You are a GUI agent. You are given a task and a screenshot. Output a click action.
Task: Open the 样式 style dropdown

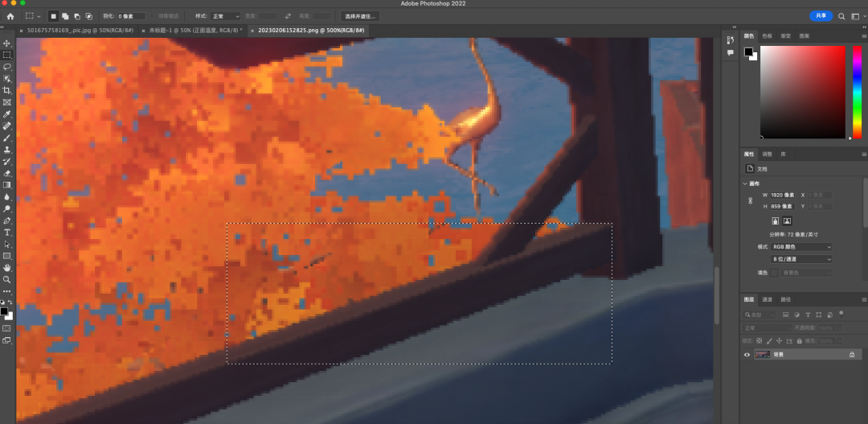(225, 16)
